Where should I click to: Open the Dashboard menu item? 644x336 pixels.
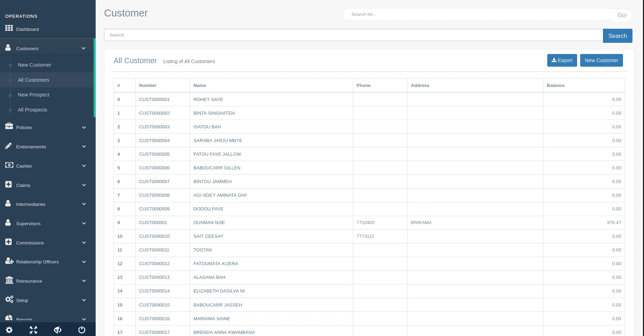27,29
